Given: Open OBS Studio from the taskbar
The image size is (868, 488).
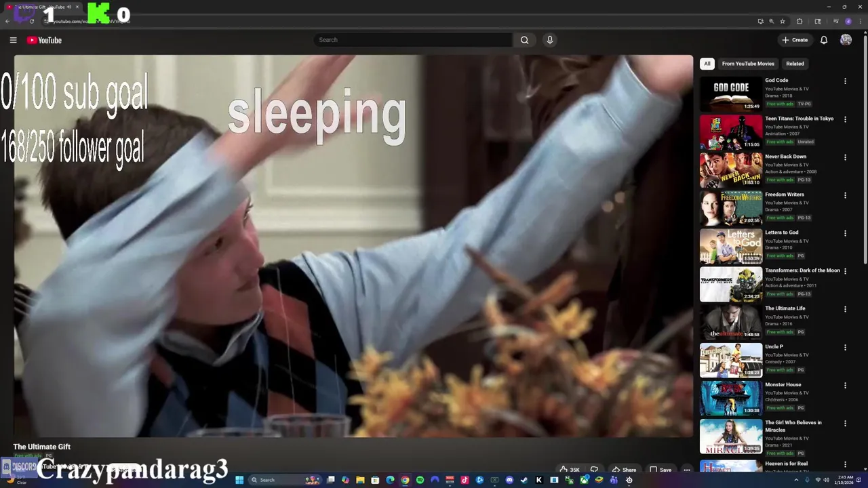Looking at the screenshot, I should [x=629, y=480].
